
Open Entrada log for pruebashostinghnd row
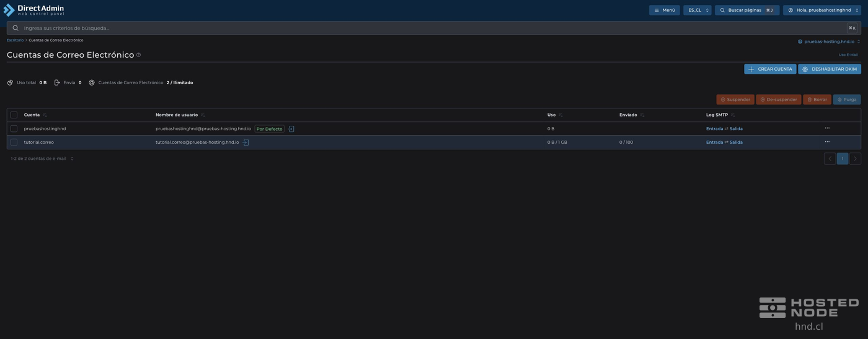[x=714, y=129]
